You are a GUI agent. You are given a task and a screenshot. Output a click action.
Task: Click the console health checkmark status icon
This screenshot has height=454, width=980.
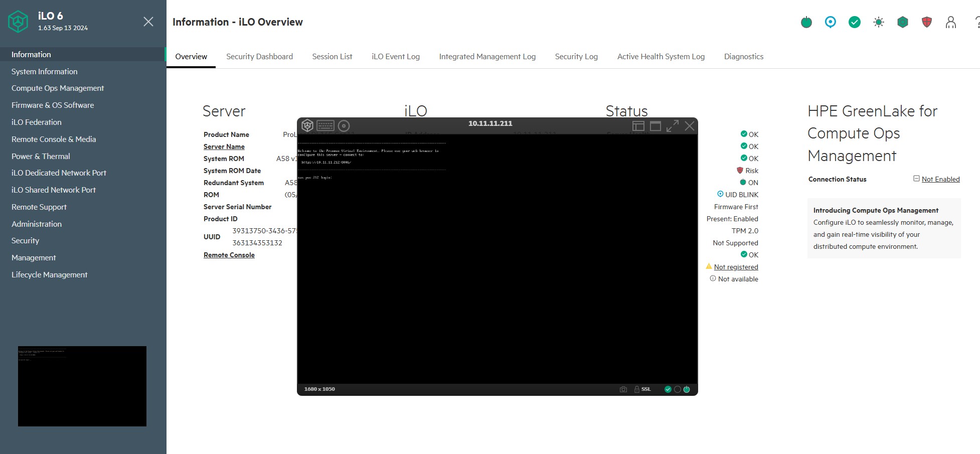pyautogui.click(x=668, y=389)
